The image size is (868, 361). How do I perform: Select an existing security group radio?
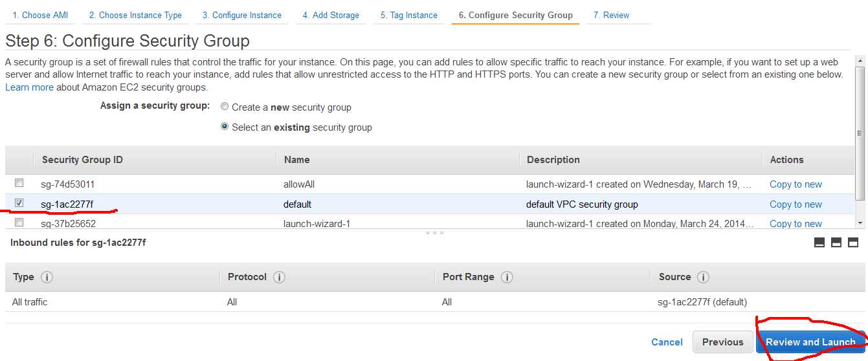(225, 127)
